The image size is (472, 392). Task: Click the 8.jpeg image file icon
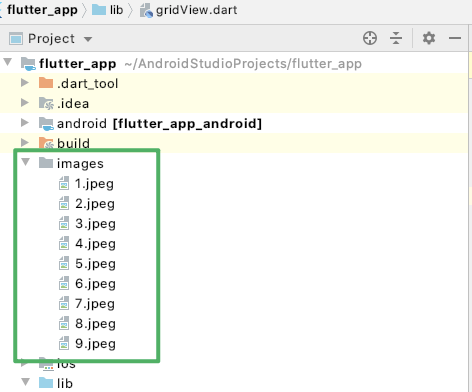(64, 323)
